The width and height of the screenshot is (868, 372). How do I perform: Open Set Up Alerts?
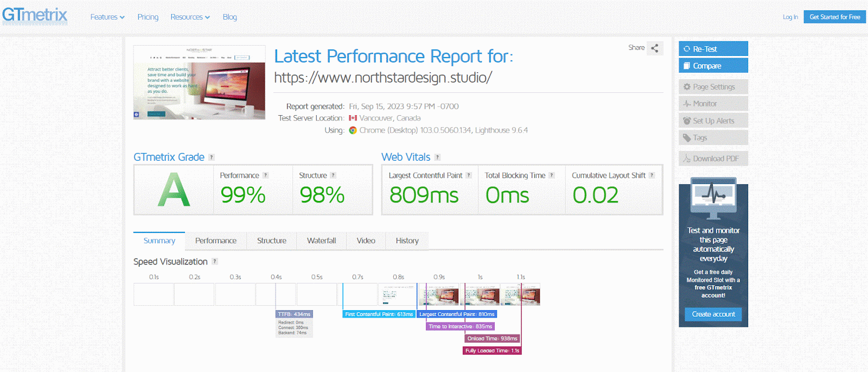713,121
